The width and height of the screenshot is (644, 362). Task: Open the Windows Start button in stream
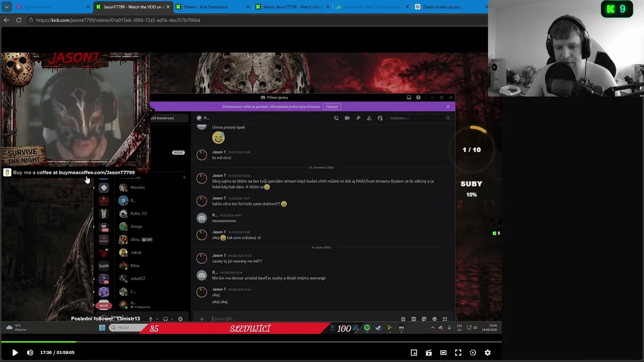[x=102, y=328]
